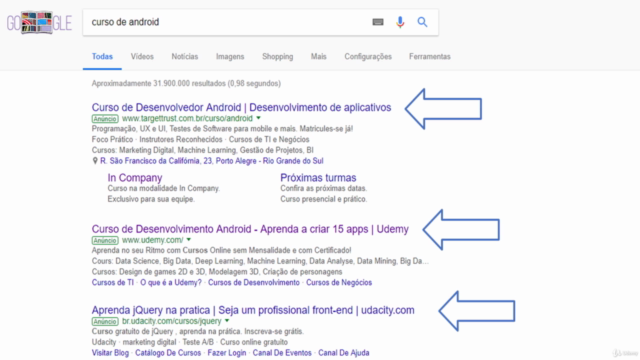Click Cursos de Negócios sitelink

click(339, 282)
